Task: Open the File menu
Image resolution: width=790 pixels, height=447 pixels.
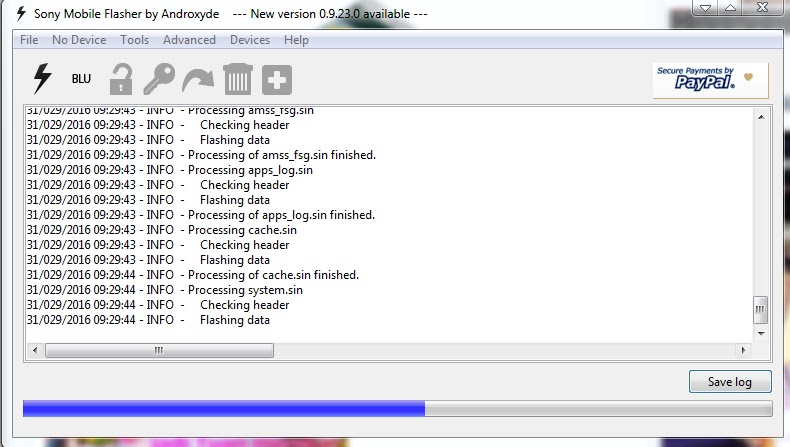Action: tap(29, 40)
